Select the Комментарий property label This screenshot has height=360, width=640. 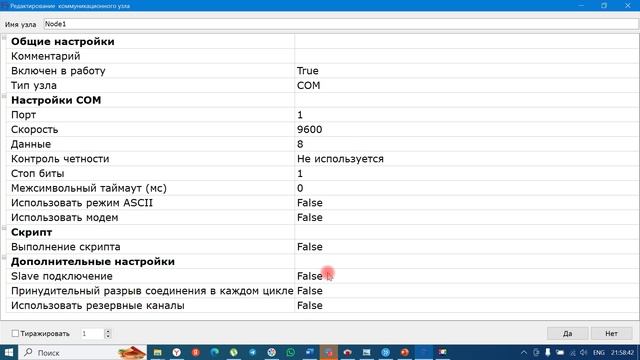pyautogui.click(x=46, y=56)
